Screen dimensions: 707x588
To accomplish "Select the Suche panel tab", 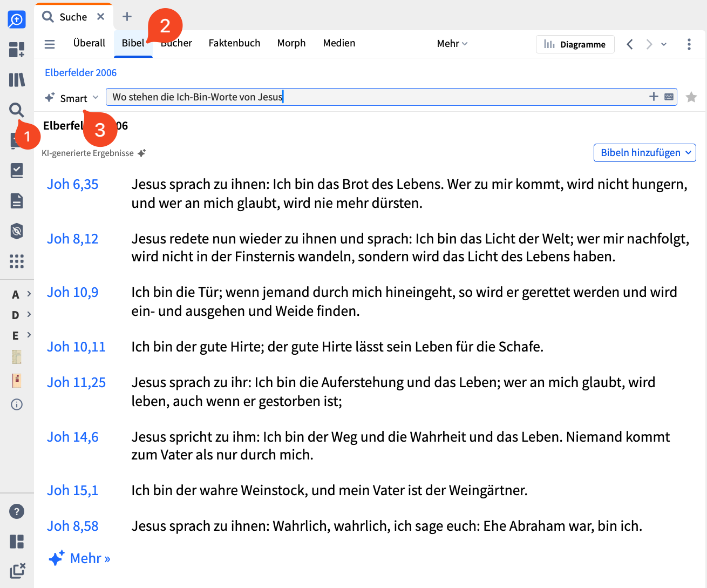I will tap(73, 17).
